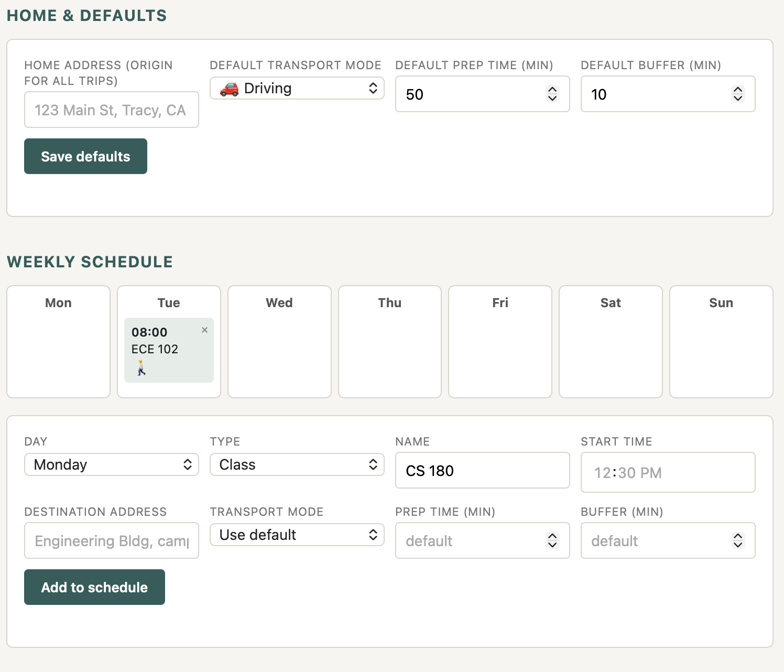The image size is (784, 672).
Task: Focus the Start Time field
Action: click(x=668, y=472)
